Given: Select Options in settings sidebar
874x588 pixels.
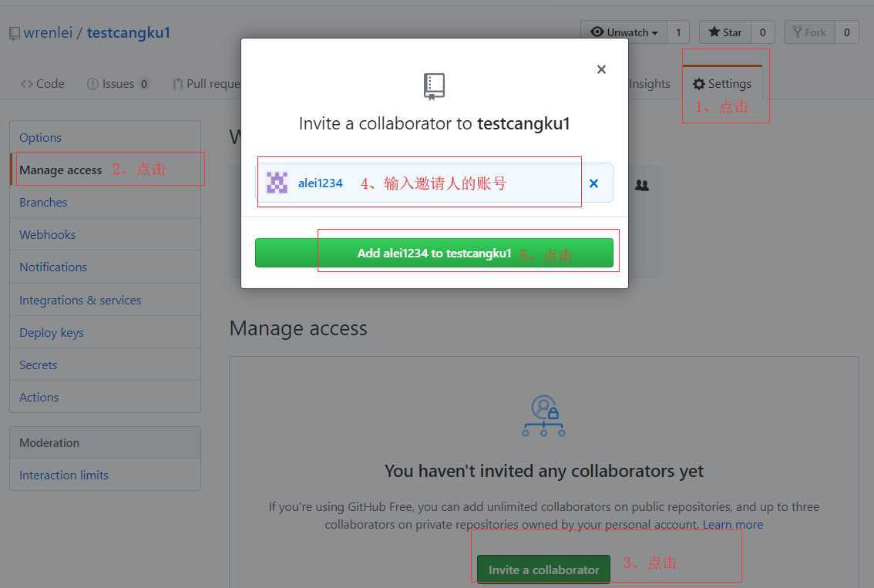Looking at the screenshot, I should click(106, 138).
